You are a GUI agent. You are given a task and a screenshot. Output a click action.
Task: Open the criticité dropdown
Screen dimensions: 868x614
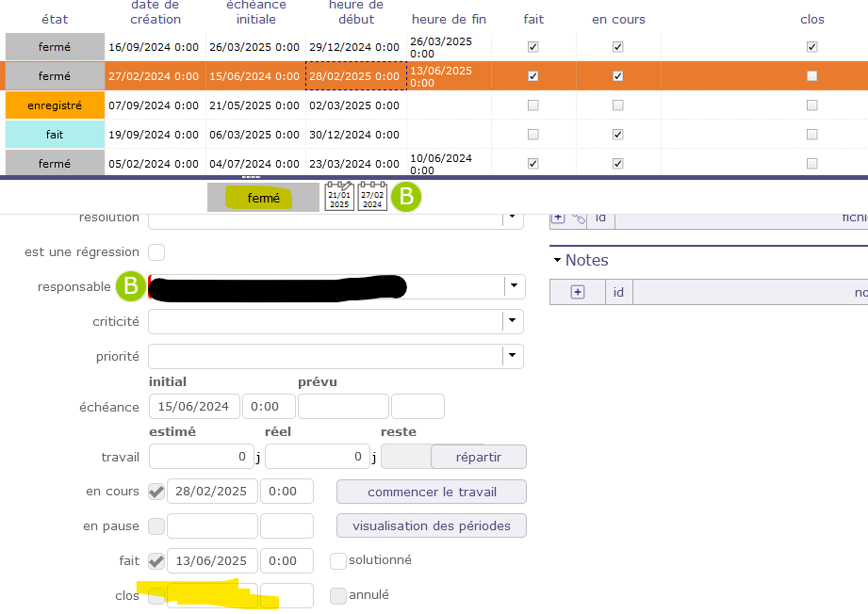pyautogui.click(x=514, y=321)
